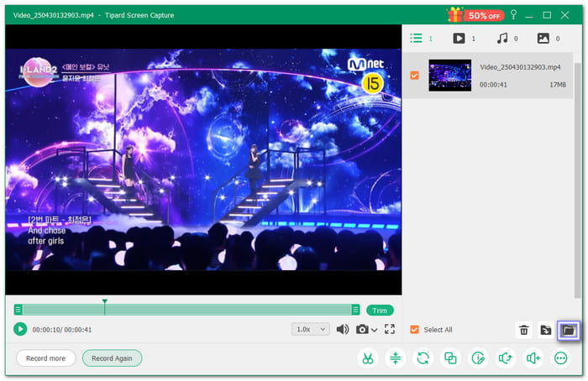Uncheck the Video_250430132903.mp4 checkbox
This screenshot has height=381, width=588.
click(414, 76)
